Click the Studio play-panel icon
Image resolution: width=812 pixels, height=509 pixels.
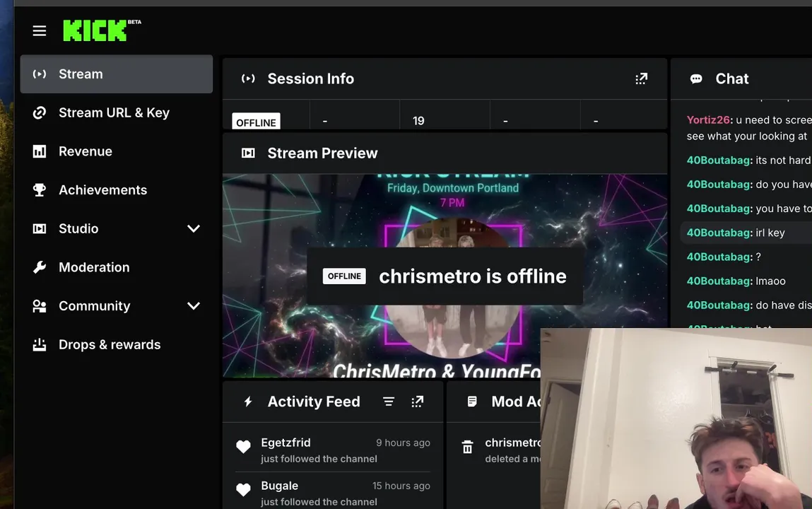click(x=40, y=228)
